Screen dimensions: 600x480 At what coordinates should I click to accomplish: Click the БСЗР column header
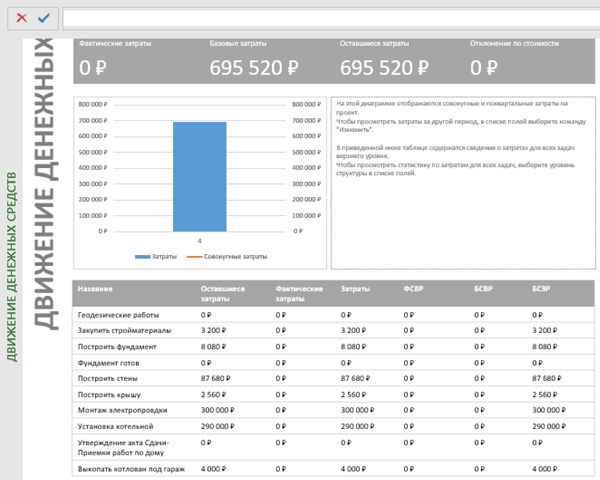point(541,289)
